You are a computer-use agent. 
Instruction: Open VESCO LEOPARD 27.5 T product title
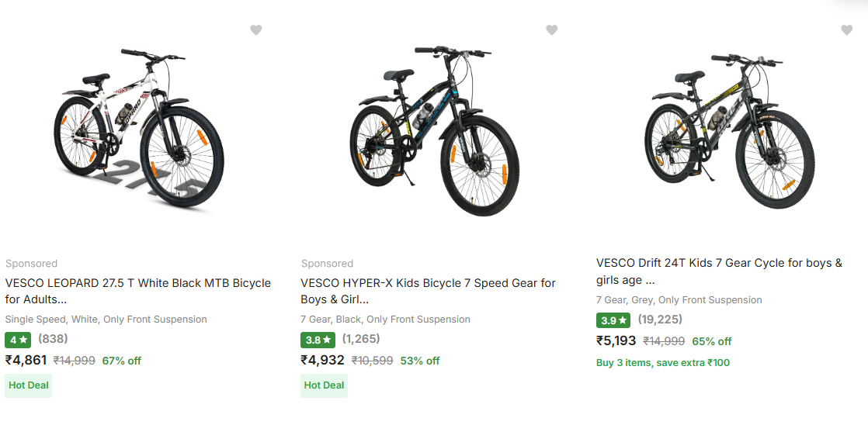click(x=138, y=291)
